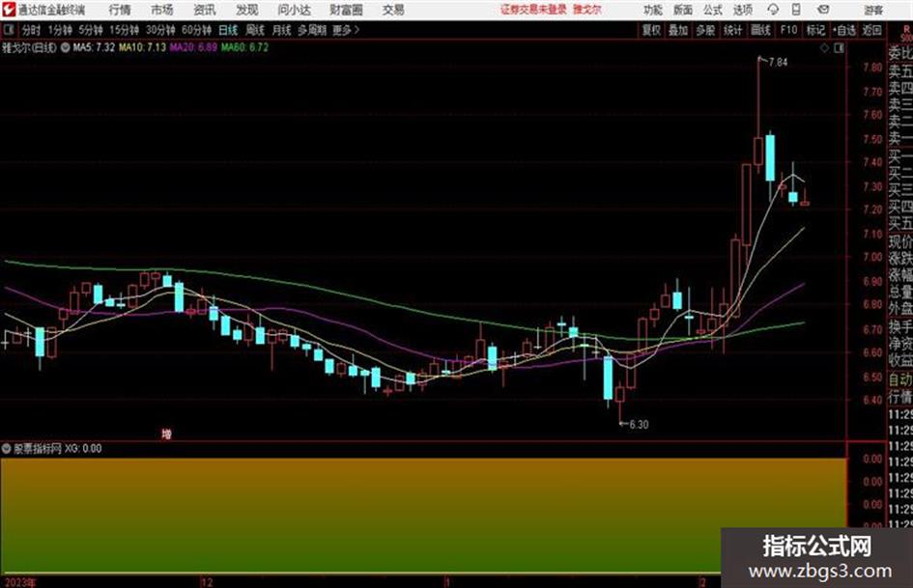Viewport: 913px width, 588px height.
Task: Switch to the 15分钟 period
Action: [125, 30]
